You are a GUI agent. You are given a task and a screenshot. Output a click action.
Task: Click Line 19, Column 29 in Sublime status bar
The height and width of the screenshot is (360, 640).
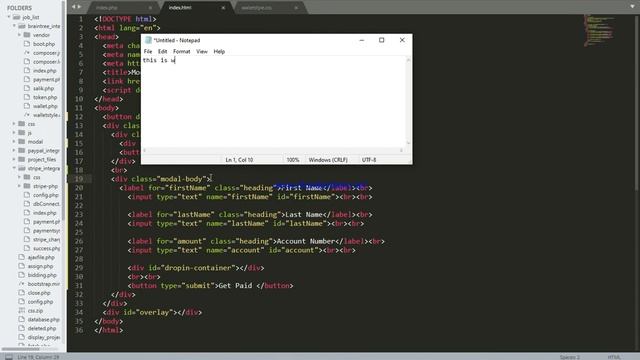click(38, 357)
